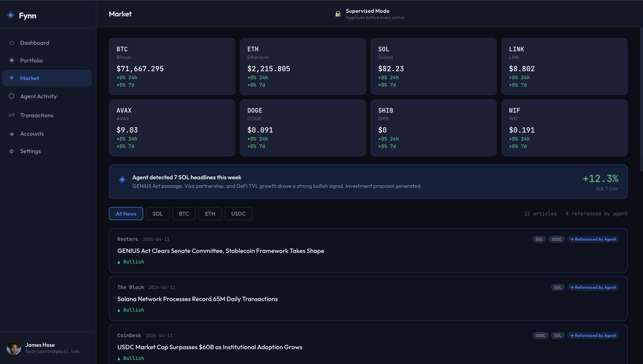Click the Accounts sidebar icon
643x364 pixels.
coord(11,134)
